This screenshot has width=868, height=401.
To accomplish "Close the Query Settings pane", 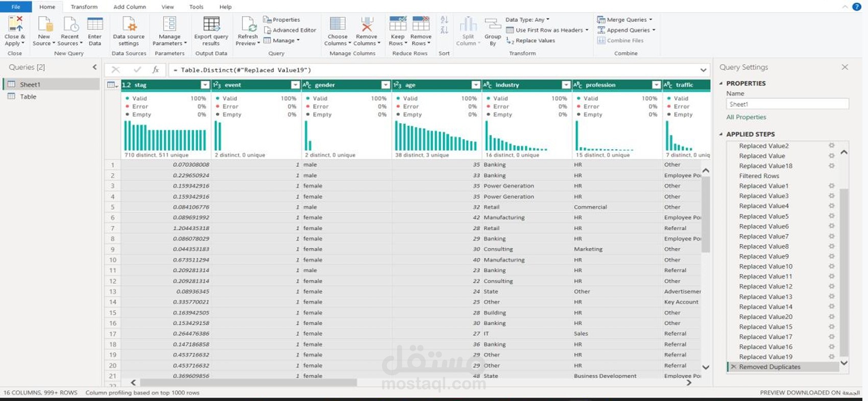I will [845, 67].
